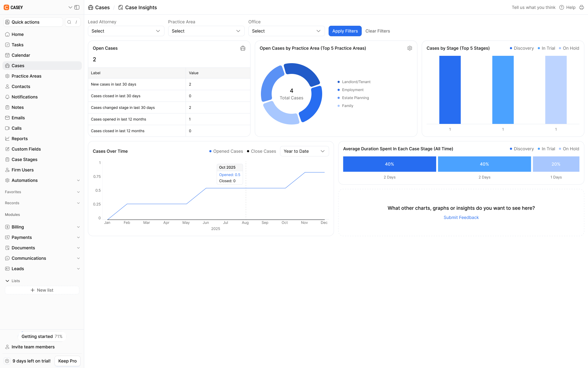
Task: Open the workspace switcher chevron
Action: click(x=70, y=7)
